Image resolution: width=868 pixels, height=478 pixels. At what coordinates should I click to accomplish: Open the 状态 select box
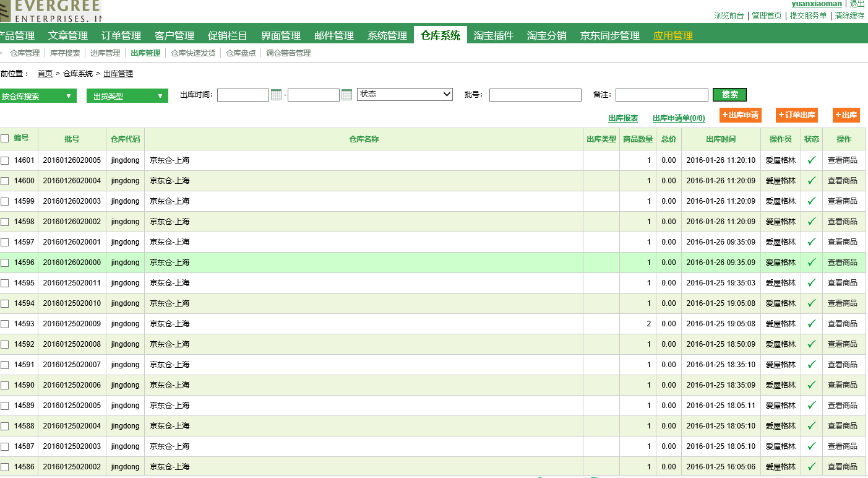(405, 94)
